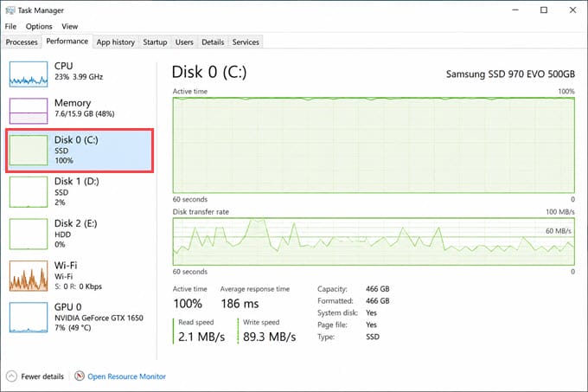
Task: Open the File menu
Action: (10, 26)
